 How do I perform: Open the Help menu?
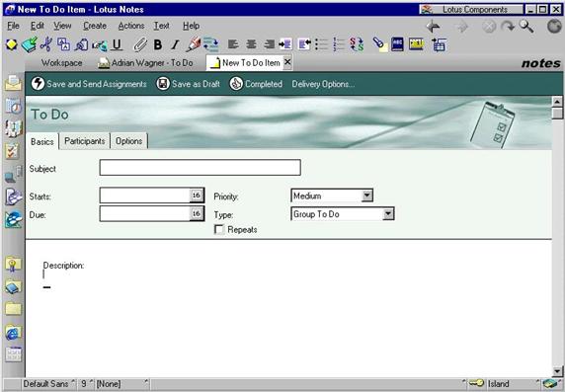coord(191,26)
